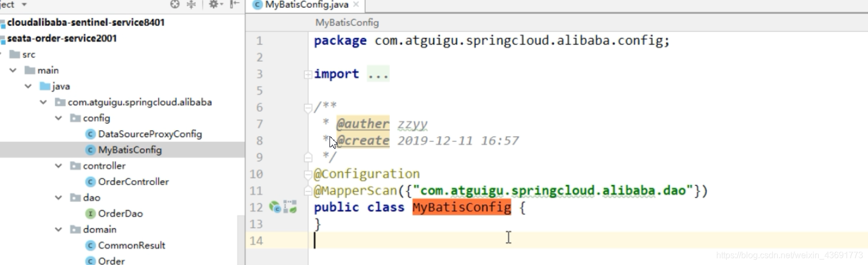Click the class icon next to MyBatisConfig in tree

pos(91,150)
